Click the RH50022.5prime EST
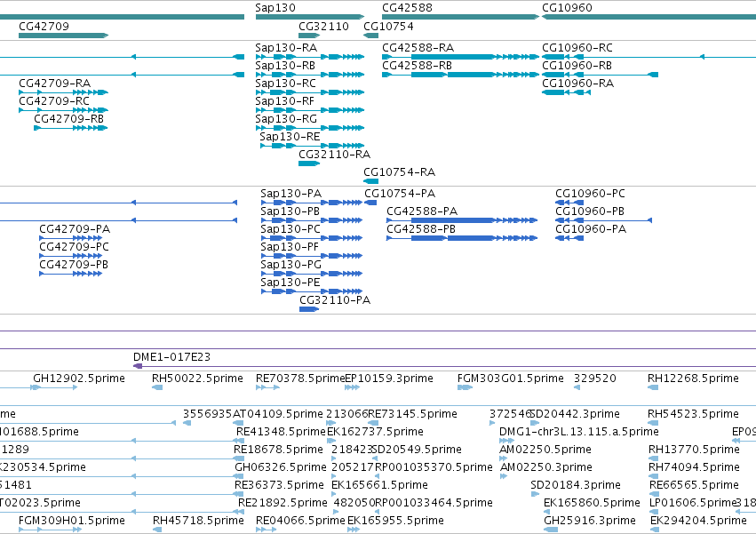Image resolution: width=756 pixels, height=534 pixels. coord(156,387)
